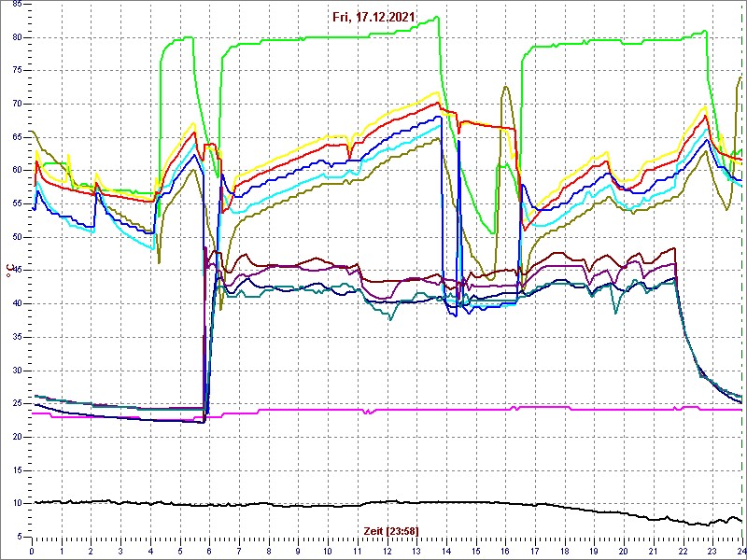Click hour 11 label on time axis

click(x=358, y=552)
